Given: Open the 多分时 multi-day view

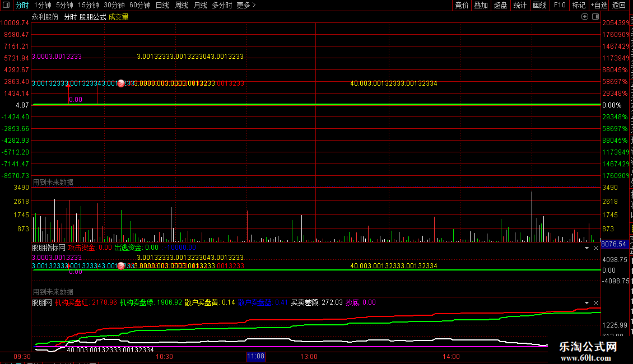Looking at the screenshot, I should (x=222, y=5).
